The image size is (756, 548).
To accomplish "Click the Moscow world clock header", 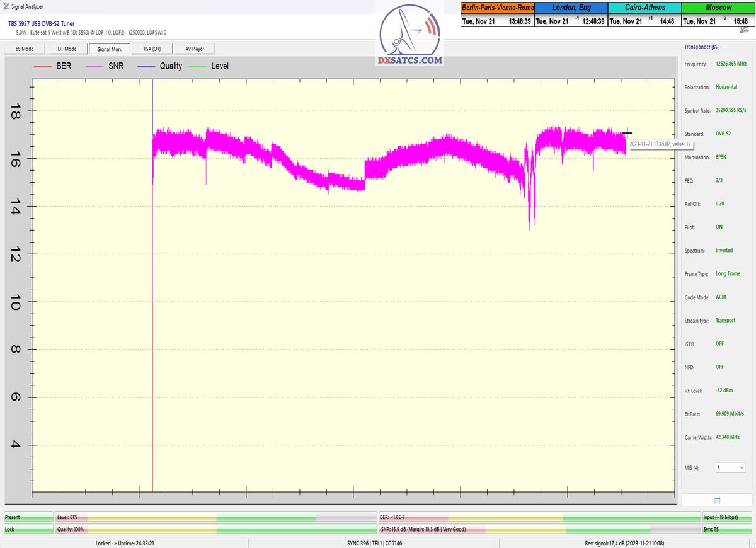I will (718, 8).
